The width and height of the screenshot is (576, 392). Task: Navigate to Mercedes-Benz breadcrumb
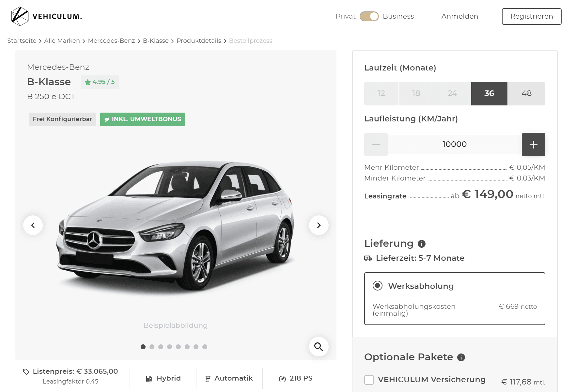point(111,41)
